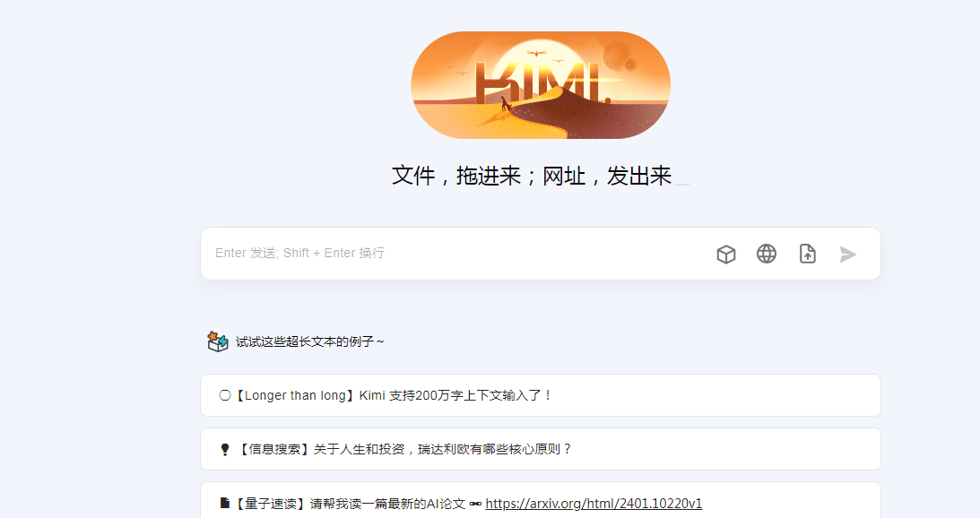Screen dimensions: 980x518
Task: Click the document icon before 量子速读
Action: pos(225,503)
